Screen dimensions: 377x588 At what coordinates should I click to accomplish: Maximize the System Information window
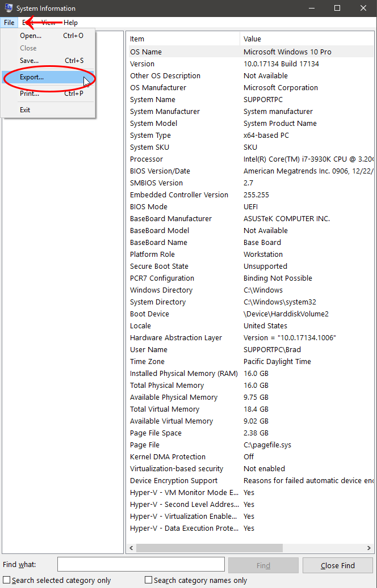(x=337, y=9)
